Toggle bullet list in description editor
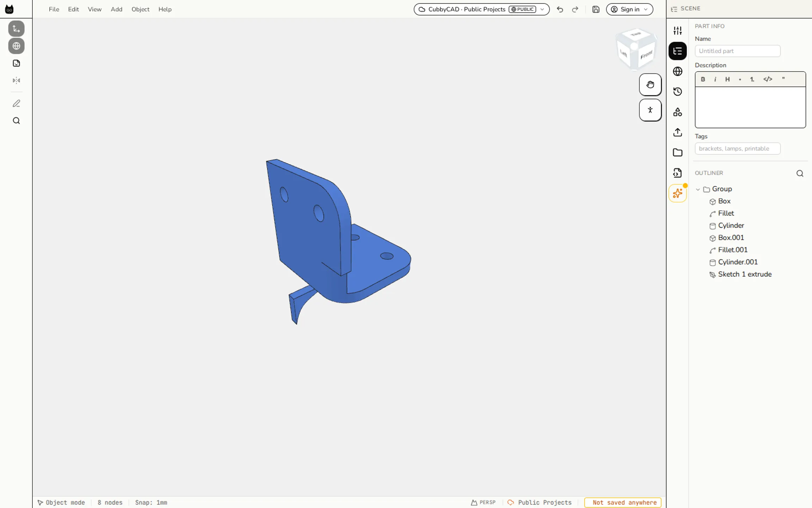Screen dimensions: 812x508 pyautogui.click(x=740, y=79)
